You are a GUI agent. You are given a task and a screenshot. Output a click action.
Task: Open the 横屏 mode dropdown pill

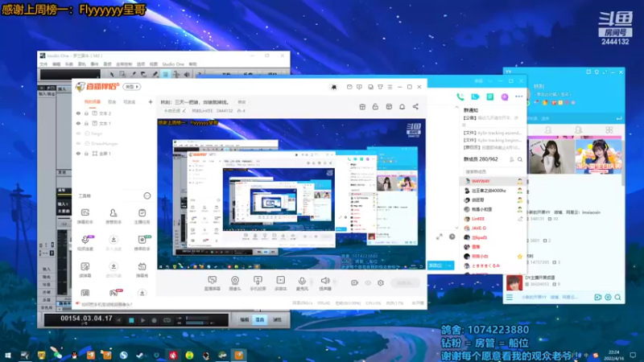132,87
